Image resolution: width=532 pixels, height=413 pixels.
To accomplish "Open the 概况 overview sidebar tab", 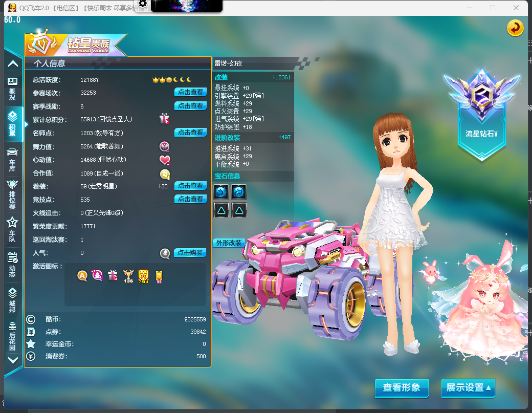I will click(13, 89).
